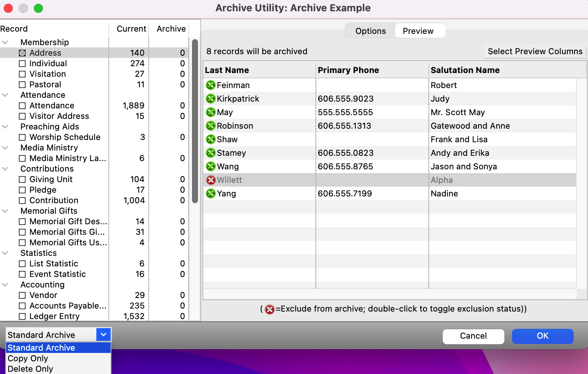Switch to the Options tab

click(370, 30)
